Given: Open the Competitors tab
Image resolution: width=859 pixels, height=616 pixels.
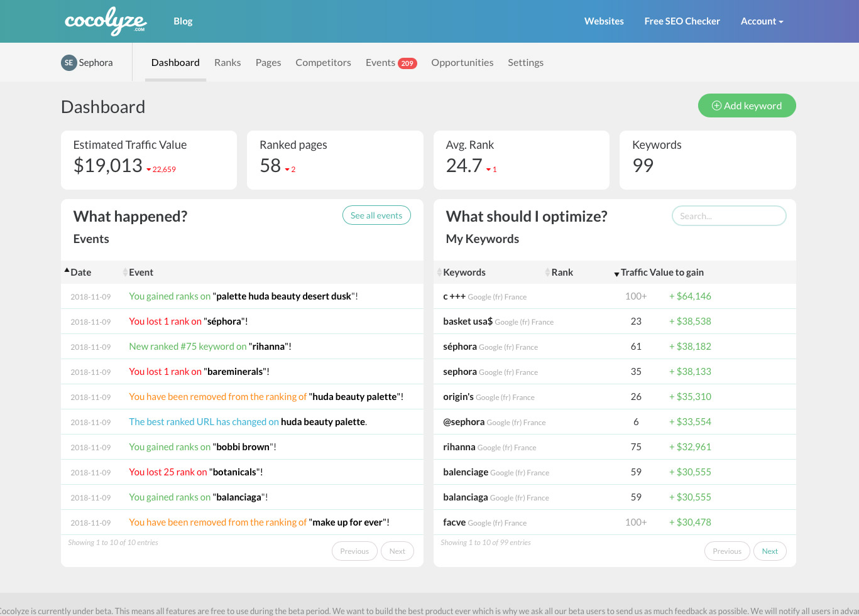Looking at the screenshot, I should (x=323, y=63).
